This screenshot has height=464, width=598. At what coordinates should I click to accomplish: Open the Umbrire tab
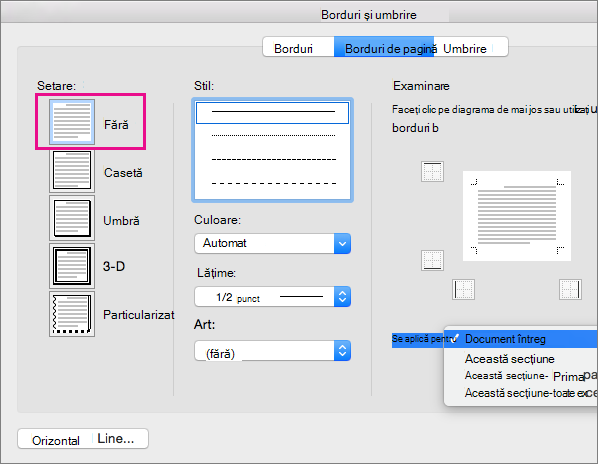(x=471, y=47)
